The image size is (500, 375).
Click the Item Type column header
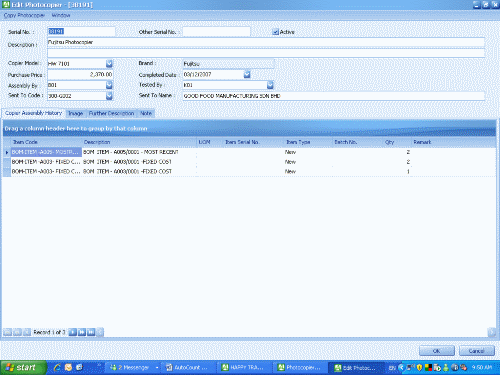[308, 142]
